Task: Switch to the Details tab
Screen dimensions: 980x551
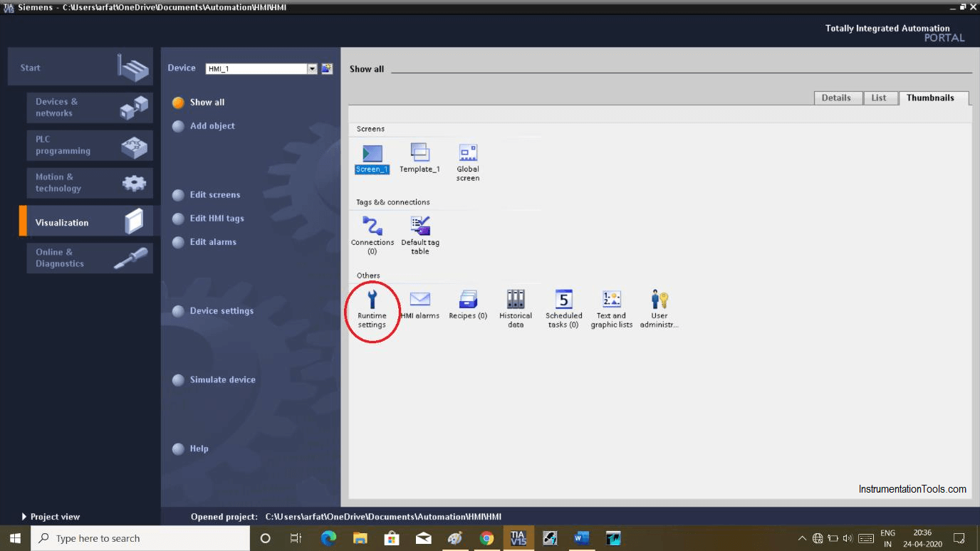Action: tap(838, 98)
